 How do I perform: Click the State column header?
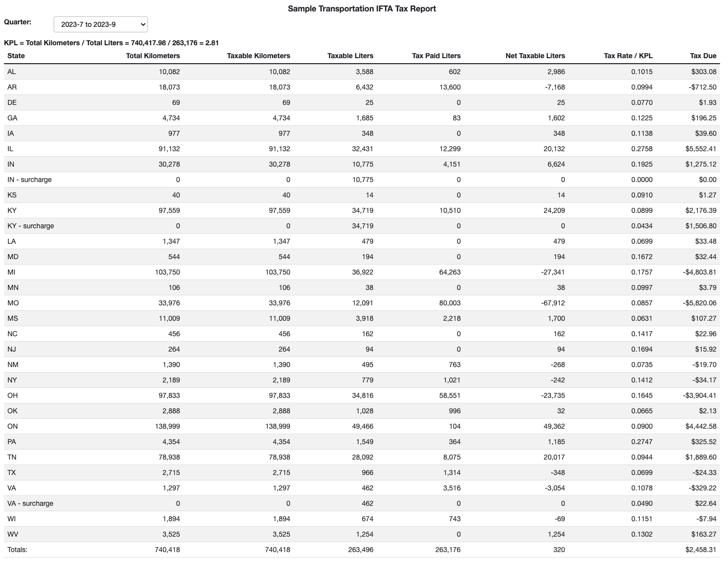coord(16,56)
